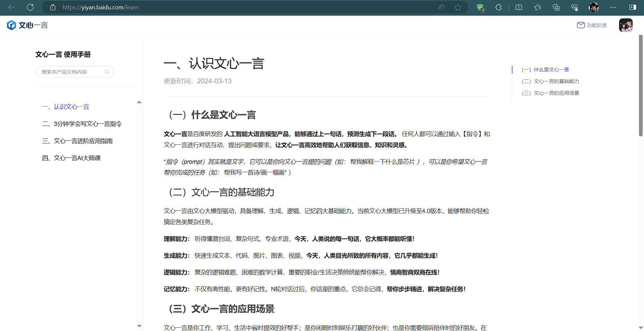Jump to (二) 文心一言的基础能力 anchor

point(550,81)
